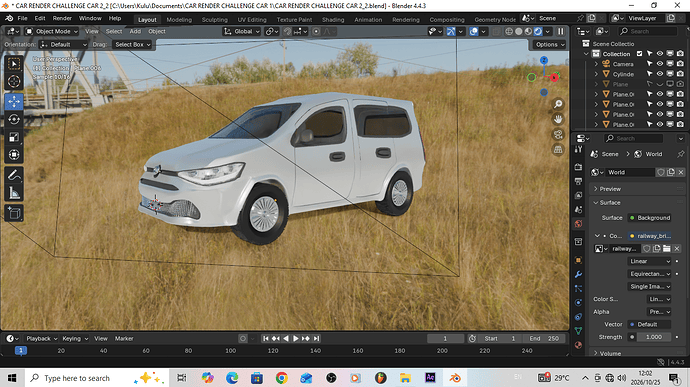This screenshot has height=387, width=690.
Task: Activate the Transform tool
Action: 14,155
